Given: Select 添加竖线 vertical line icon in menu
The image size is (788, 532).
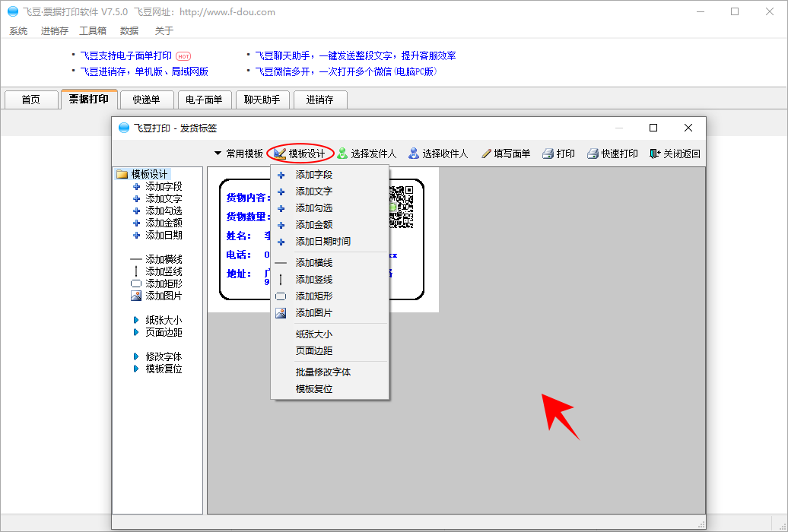Looking at the screenshot, I should [281, 280].
